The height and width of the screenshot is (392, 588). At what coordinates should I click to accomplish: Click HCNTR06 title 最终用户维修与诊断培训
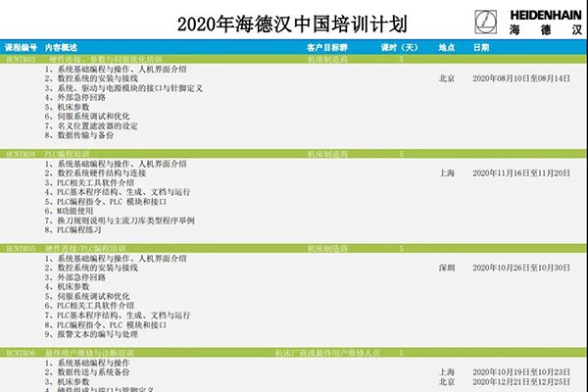point(89,353)
